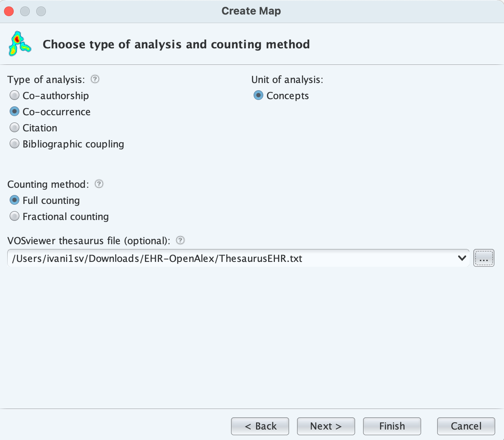The height and width of the screenshot is (440, 504).
Task: Select Co-authorship analysis type
Action: pyautogui.click(x=14, y=95)
